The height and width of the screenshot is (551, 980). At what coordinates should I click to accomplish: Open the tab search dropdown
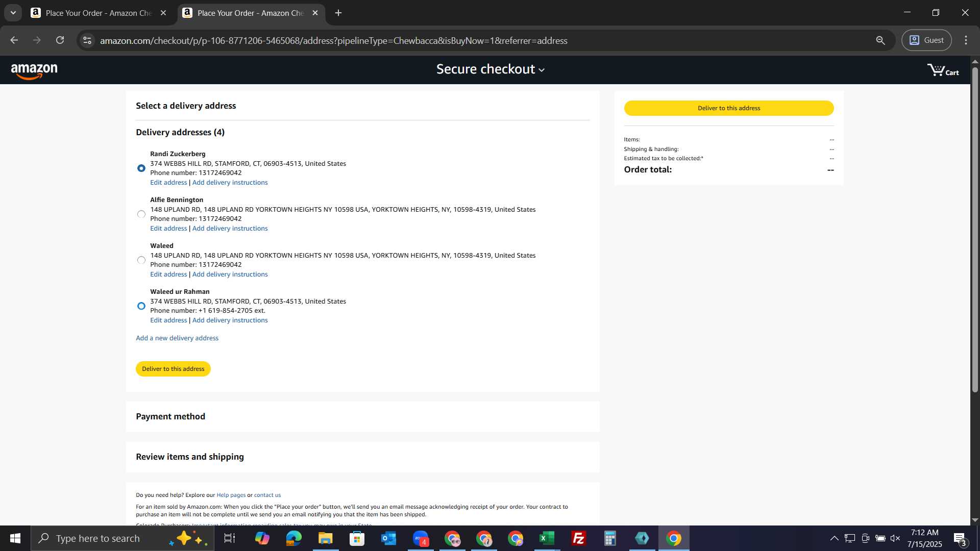13,13
